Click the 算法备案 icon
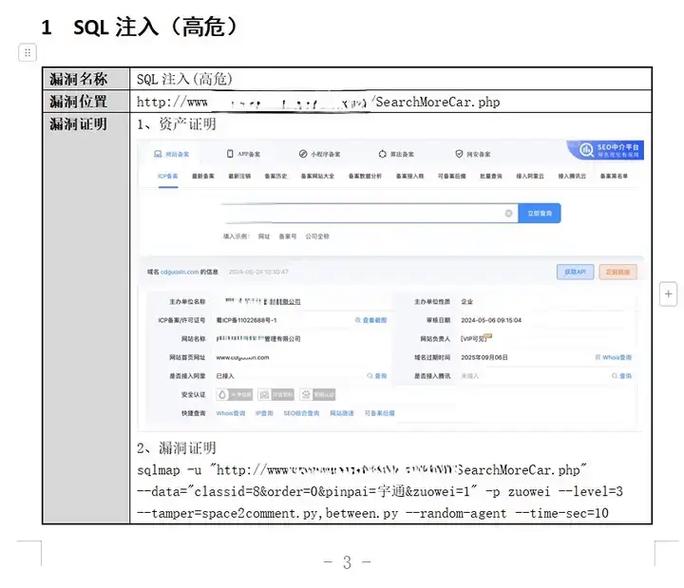The width and height of the screenshot is (684, 588). click(x=382, y=154)
